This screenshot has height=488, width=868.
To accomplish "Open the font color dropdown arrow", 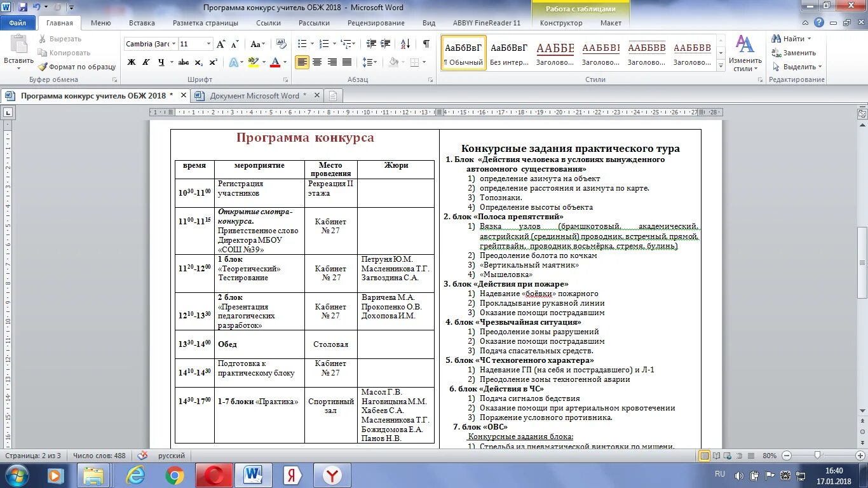I will [x=284, y=62].
